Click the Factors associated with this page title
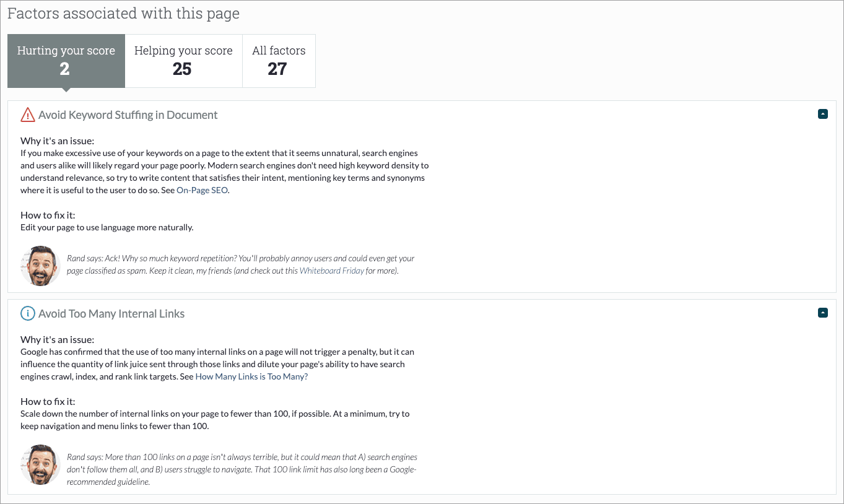The height and width of the screenshot is (504, 844). point(123,13)
